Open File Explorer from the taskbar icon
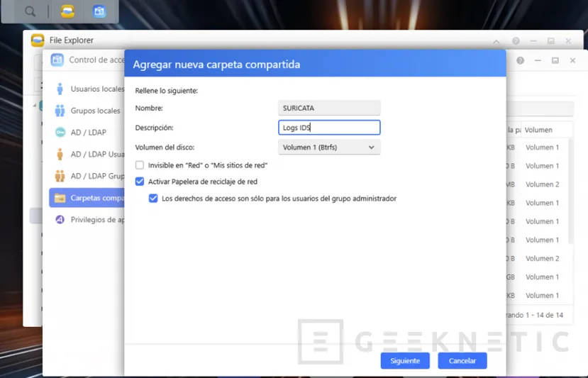 pyautogui.click(x=67, y=11)
